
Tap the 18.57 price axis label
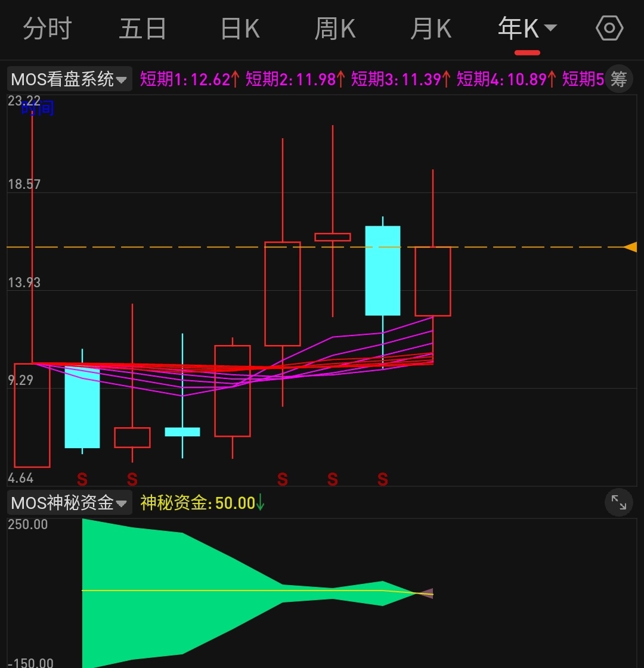click(24, 185)
